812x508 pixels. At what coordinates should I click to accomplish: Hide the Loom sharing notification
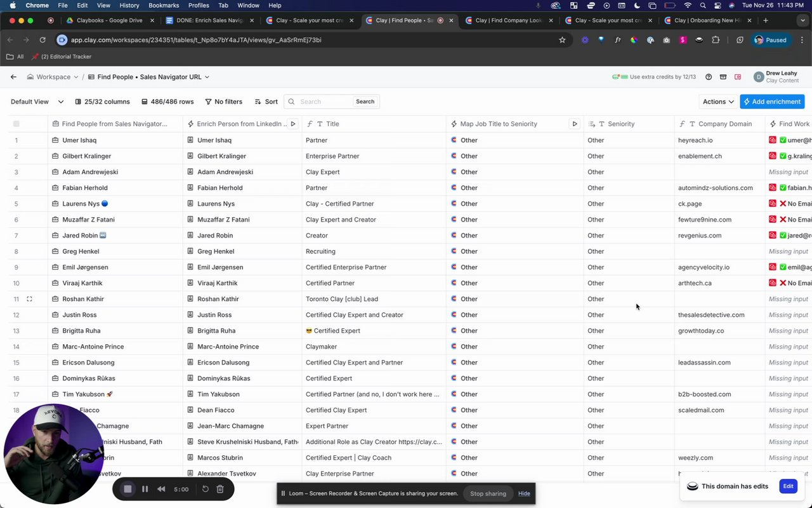pos(524,493)
